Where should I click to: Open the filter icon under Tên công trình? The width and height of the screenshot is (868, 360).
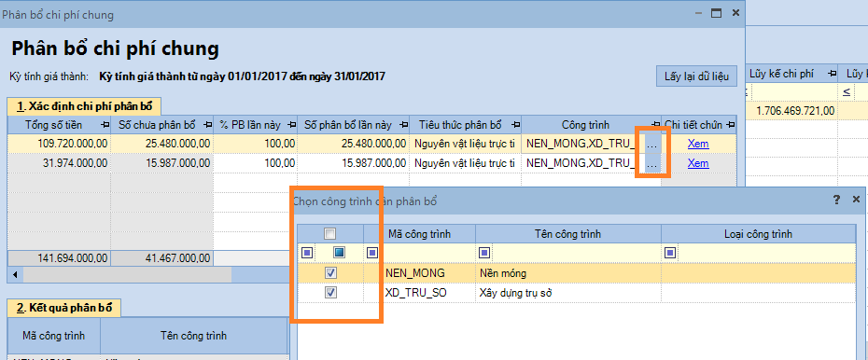(x=484, y=253)
